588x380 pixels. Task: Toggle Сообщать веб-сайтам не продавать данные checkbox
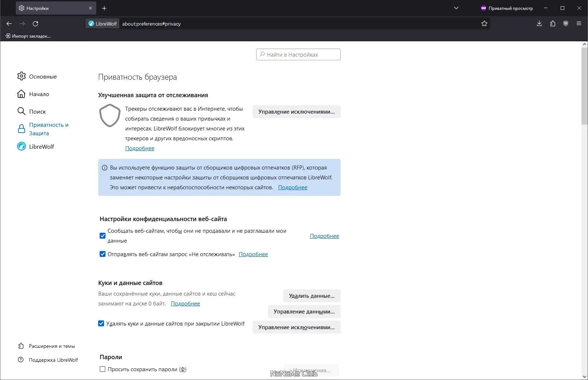click(103, 236)
